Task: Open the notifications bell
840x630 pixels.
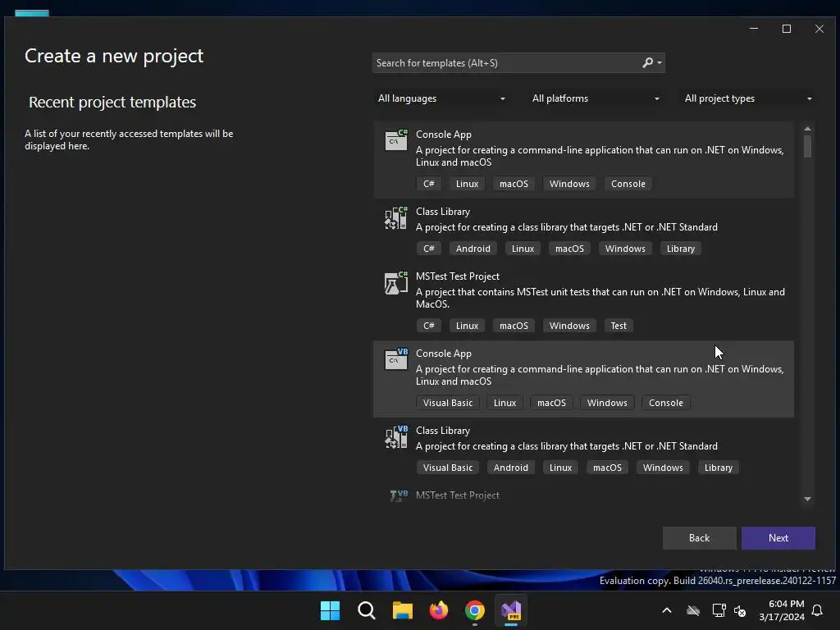Action: pyautogui.click(x=818, y=610)
